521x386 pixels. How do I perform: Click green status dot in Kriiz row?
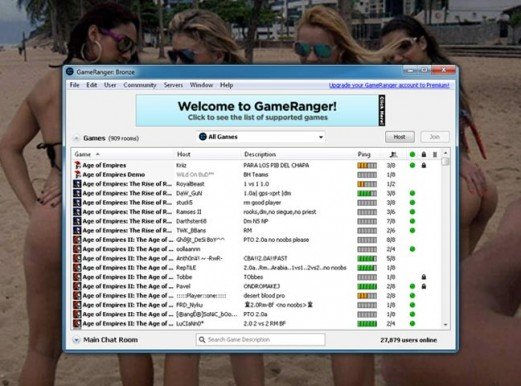(x=412, y=165)
